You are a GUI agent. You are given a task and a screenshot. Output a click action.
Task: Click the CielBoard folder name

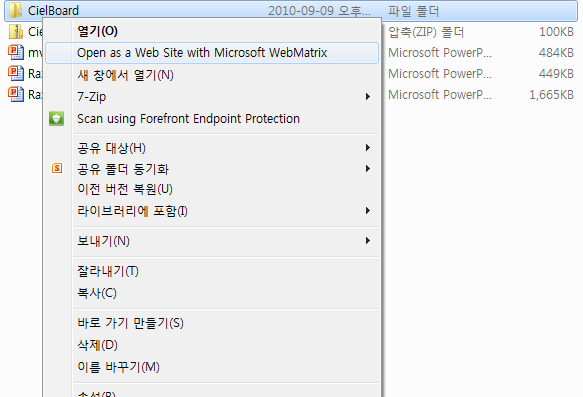point(54,10)
